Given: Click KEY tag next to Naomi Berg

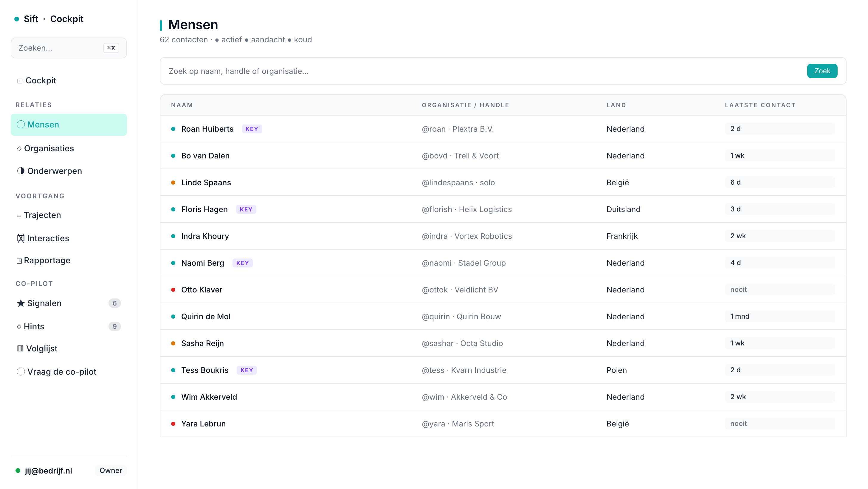Looking at the screenshot, I should click(x=243, y=263).
